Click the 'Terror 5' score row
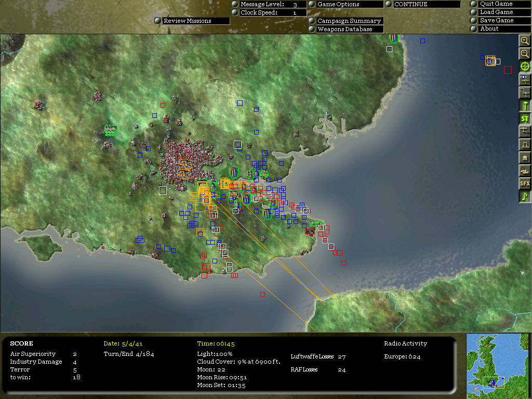This screenshot has height=399, width=532. tap(44, 369)
